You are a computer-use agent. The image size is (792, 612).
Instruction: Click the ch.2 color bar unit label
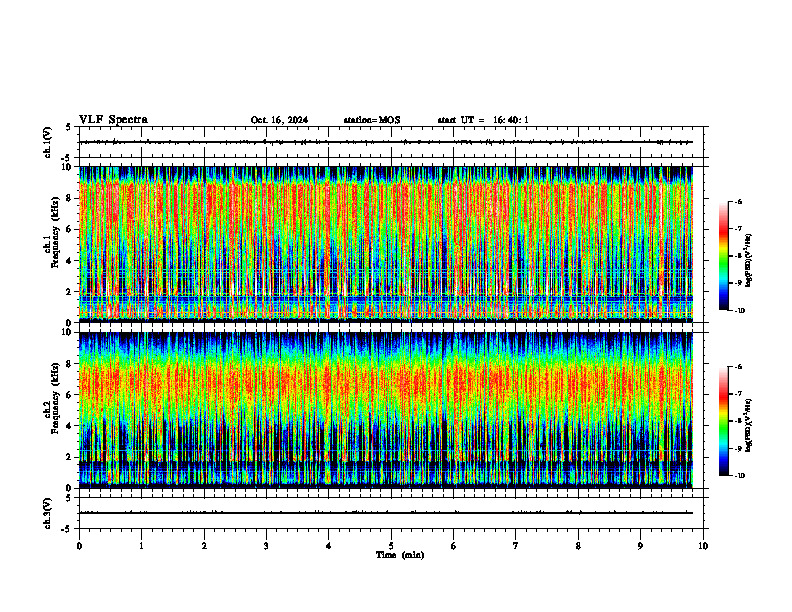click(x=749, y=424)
